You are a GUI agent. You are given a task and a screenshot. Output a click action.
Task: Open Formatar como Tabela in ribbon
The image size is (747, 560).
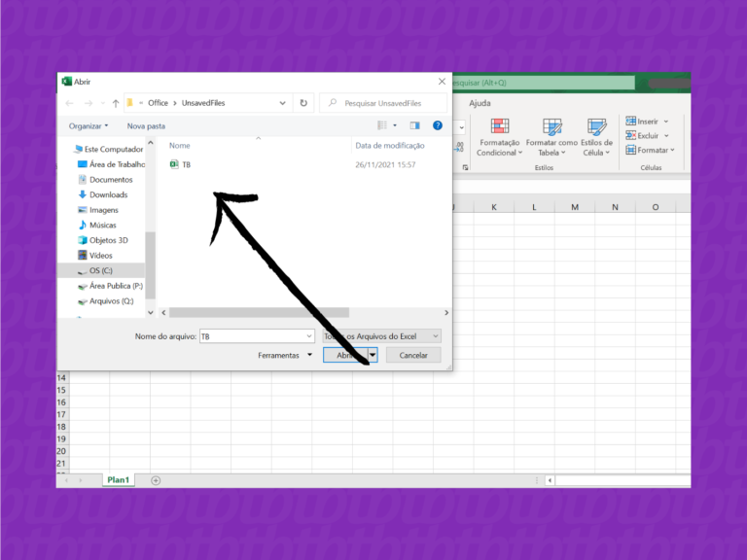pos(551,137)
